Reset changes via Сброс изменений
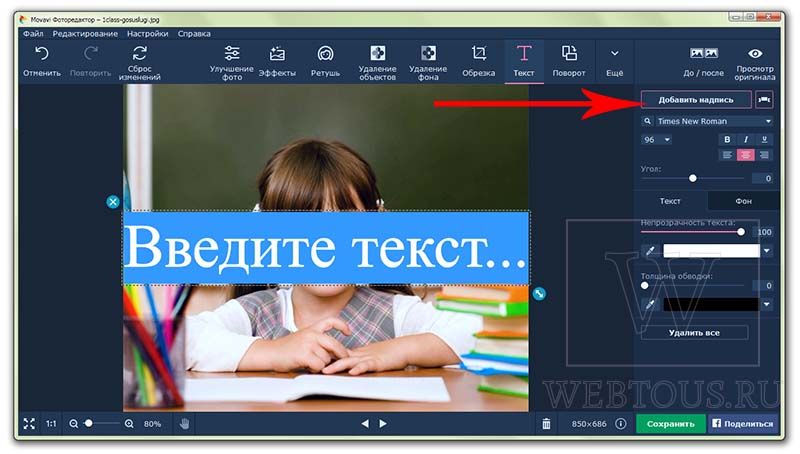Viewport: 800px width, 454px height. click(139, 62)
